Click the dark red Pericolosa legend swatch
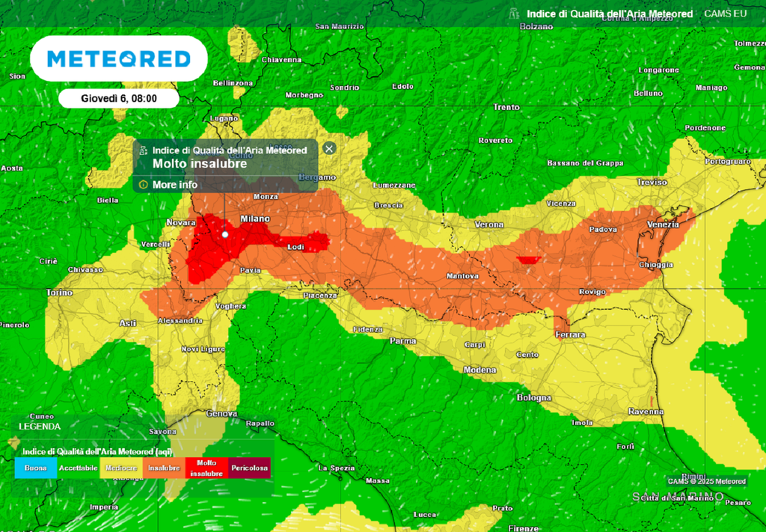The image size is (766, 532). pos(250,468)
